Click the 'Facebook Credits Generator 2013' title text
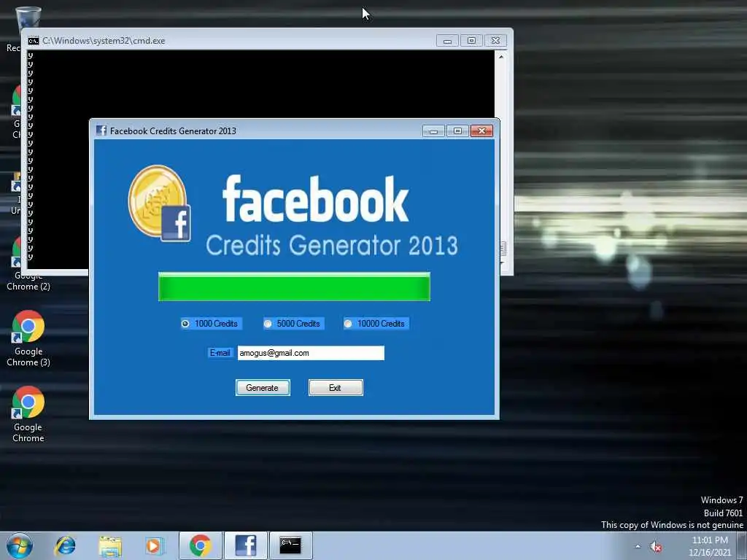The height and width of the screenshot is (560, 747). [x=173, y=131]
